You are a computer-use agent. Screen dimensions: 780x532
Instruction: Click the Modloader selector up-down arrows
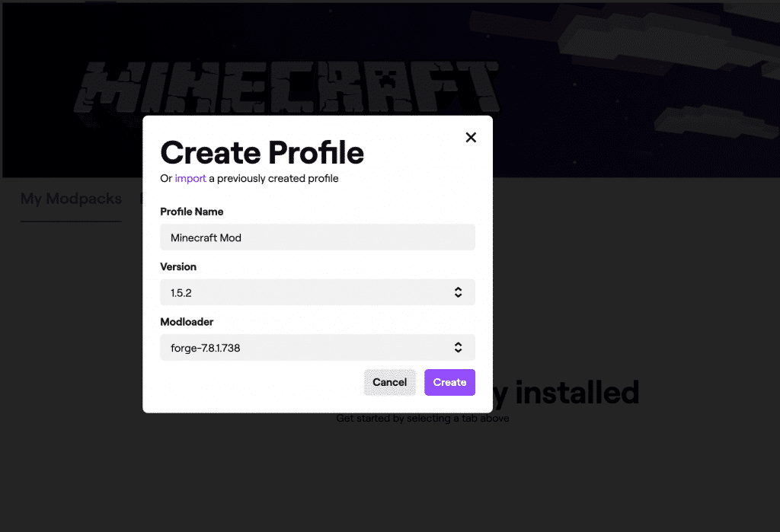pyautogui.click(x=458, y=348)
